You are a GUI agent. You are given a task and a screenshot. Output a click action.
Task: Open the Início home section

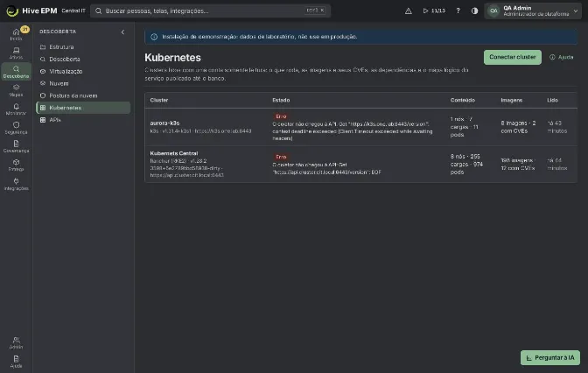coord(16,34)
